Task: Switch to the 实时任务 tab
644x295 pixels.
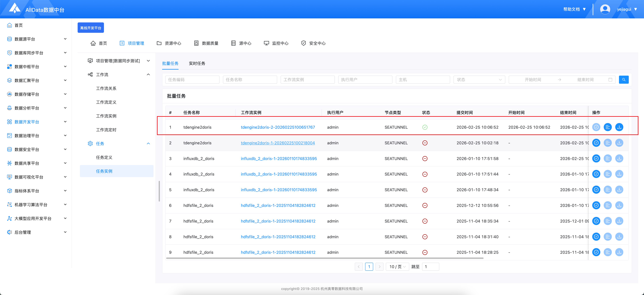Action: [x=197, y=64]
